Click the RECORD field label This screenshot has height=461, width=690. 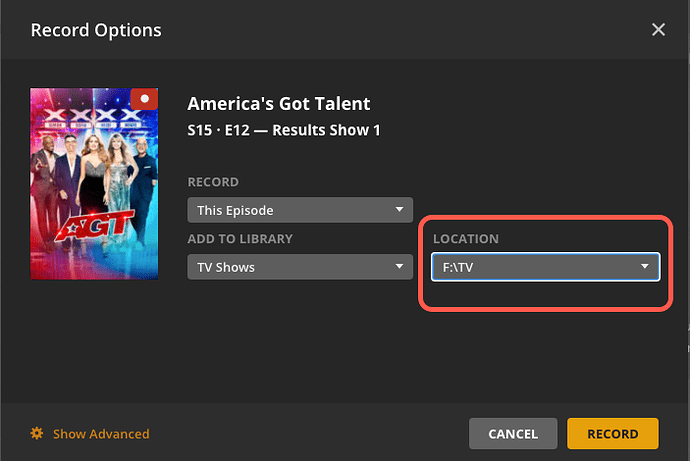(213, 183)
